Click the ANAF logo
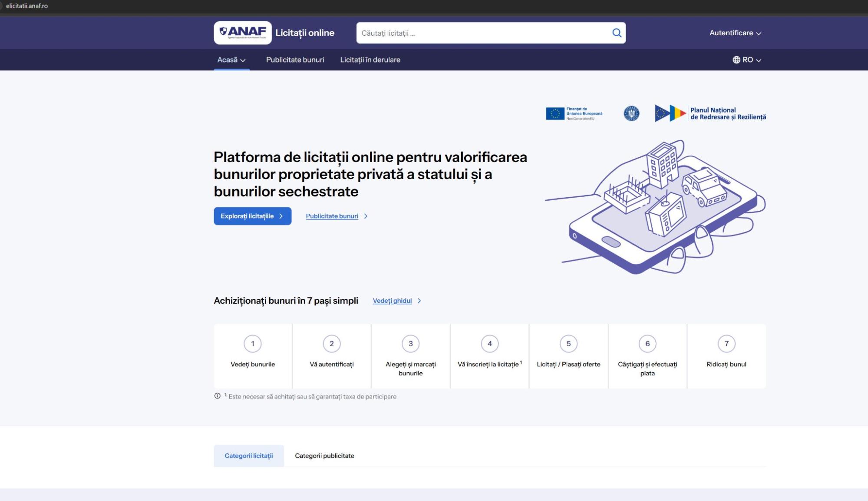This screenshot has height=501, width=868. pyautogui.click(x=243, y=33)
